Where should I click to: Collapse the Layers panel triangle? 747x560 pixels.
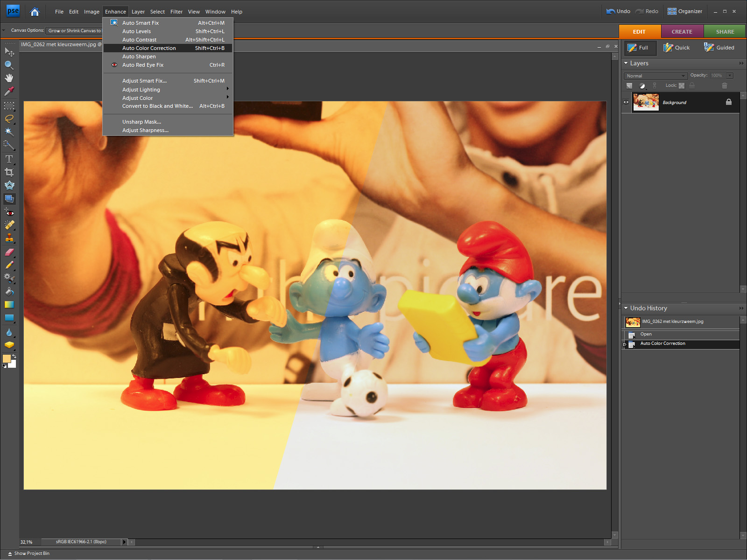(626, 63)
